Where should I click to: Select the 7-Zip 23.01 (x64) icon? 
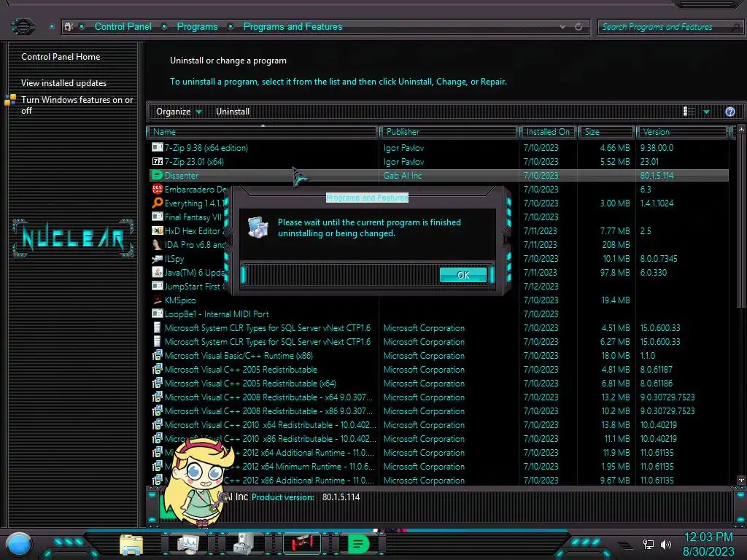(x=158, y=161)
